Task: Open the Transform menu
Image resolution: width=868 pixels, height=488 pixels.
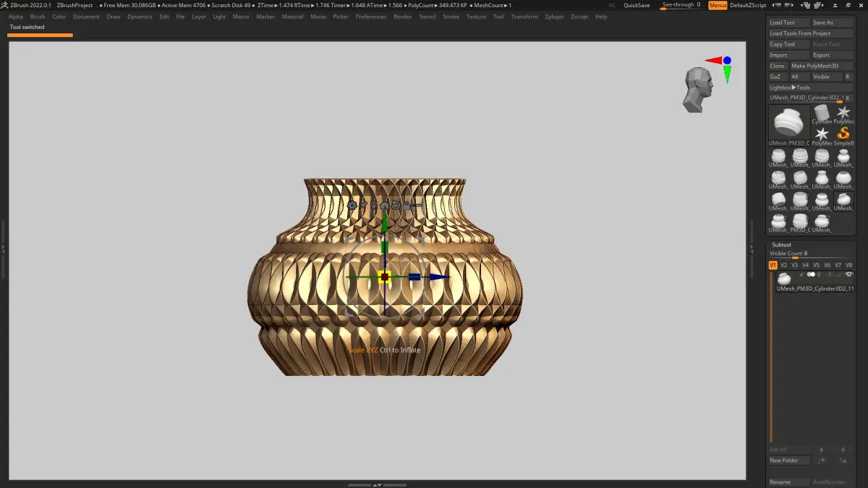Action: tap(524, 17)
